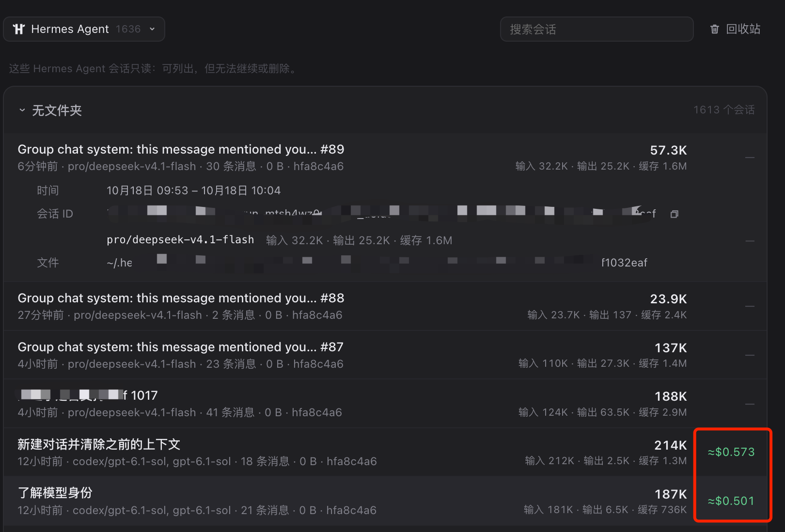Click the 1613 个会话 count label
The height and width of the screenshot is (532, 785).
click(x=724, y=110)
